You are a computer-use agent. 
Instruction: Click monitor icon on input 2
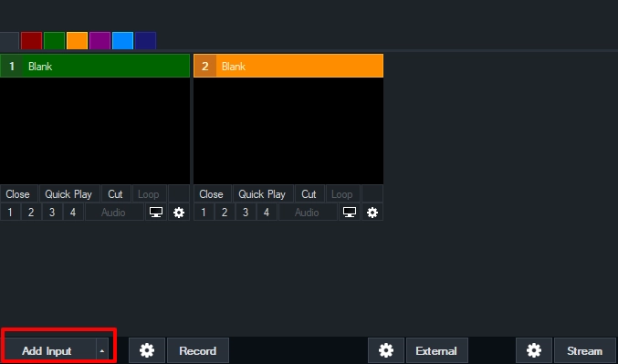pos(350,213)
